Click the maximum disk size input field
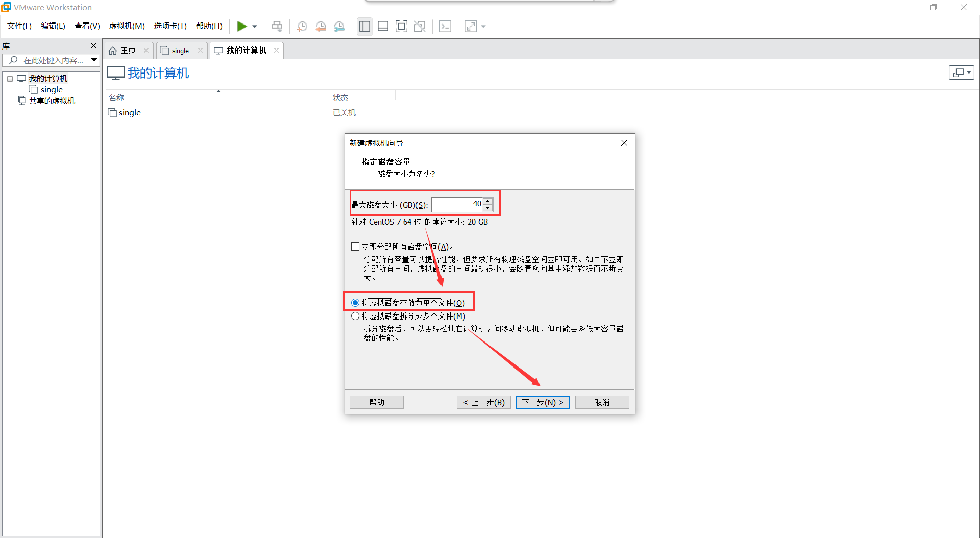This screenshot has height=538, width=980. tap(457, 204)
